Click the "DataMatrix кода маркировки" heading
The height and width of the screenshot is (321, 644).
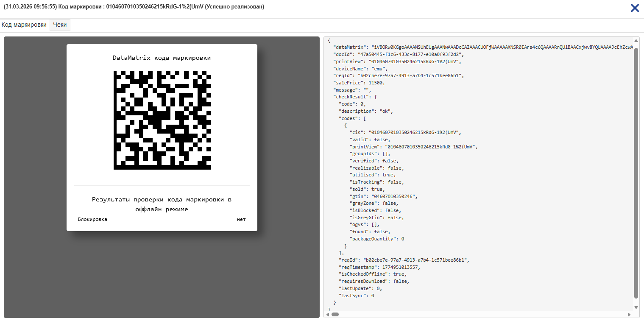[x=162, y=58]
